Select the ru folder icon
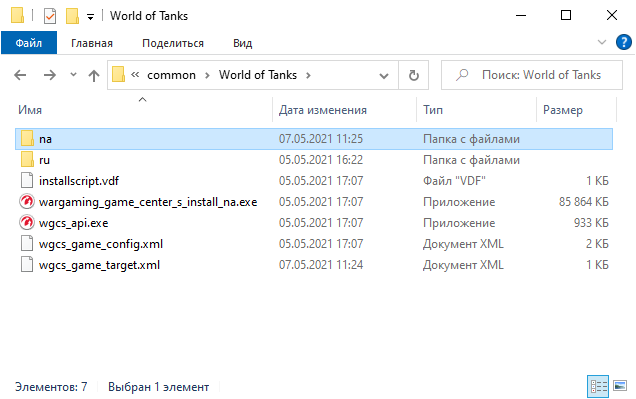The image size is (636, 399). (27, 160)
